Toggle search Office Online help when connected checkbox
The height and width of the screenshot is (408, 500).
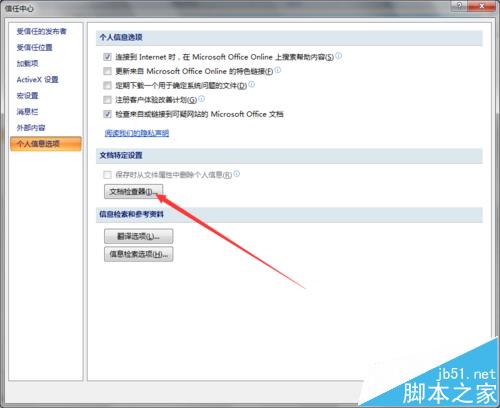pos(107,57)
